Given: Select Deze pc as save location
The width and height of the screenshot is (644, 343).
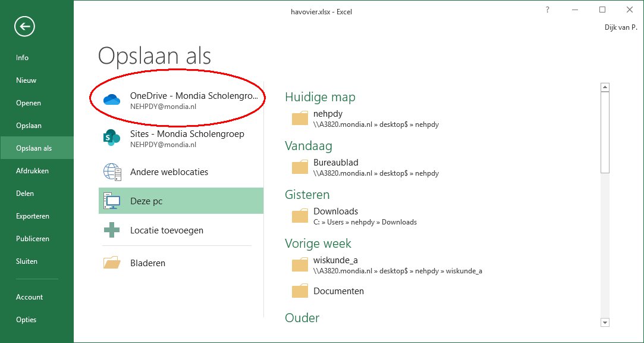Looking at the screenshot, I should pos(181,201).
